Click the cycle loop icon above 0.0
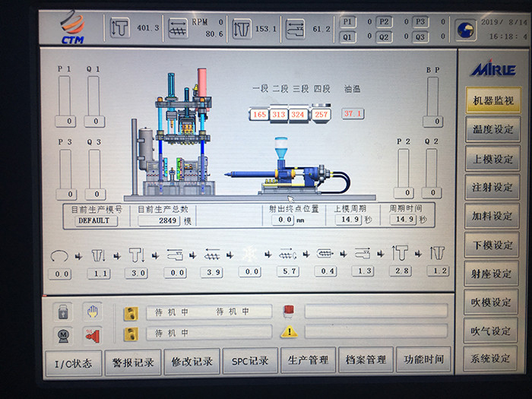Image resolution: width=532 pixels, height=399 pixels. click(x=59, y=256)
